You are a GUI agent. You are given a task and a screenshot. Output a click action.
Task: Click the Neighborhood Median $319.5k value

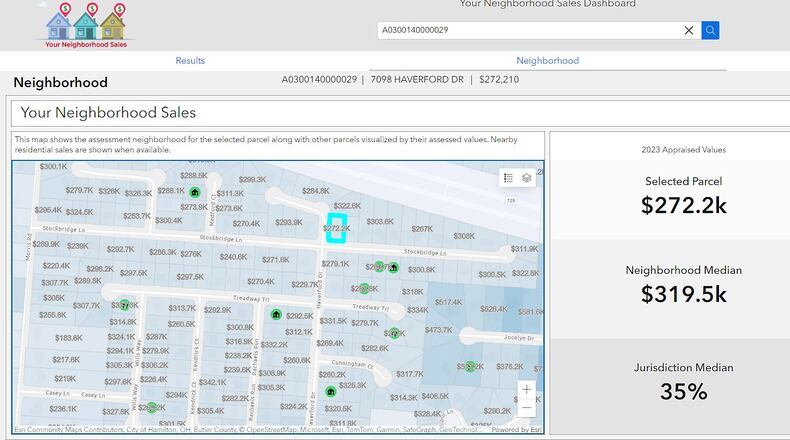coord(684,294)
